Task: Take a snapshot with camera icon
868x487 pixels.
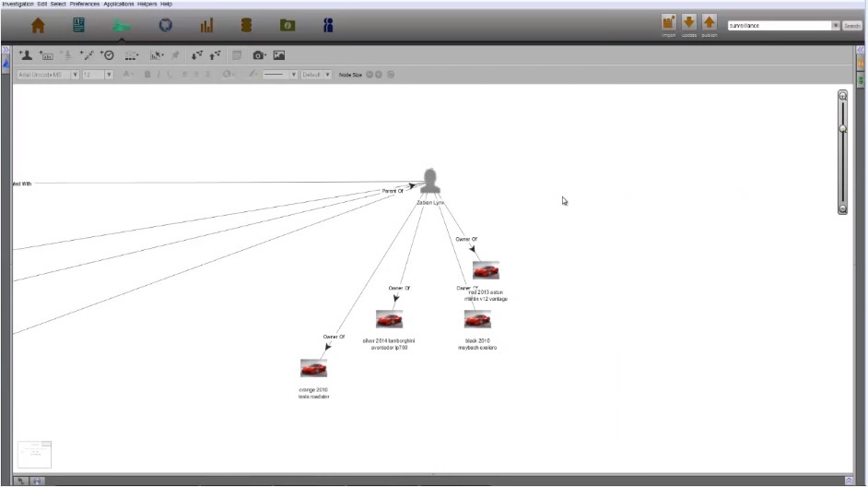Action: (x=259, y=54)
